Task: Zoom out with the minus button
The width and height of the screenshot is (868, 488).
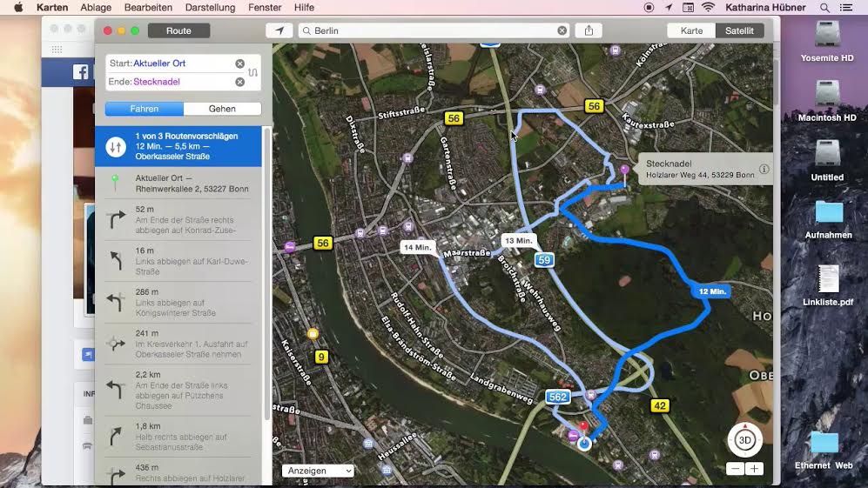Action: tap(735, 469)
